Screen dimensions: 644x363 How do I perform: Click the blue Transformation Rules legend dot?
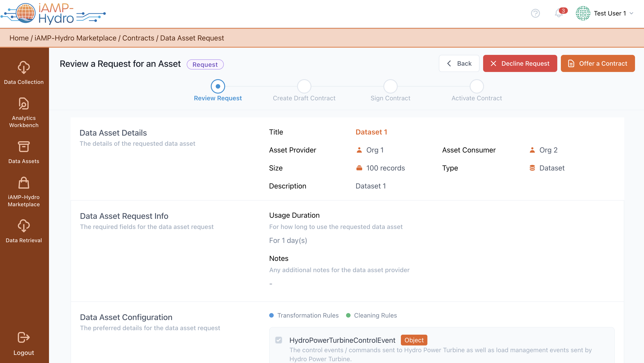tap(271, 315)
